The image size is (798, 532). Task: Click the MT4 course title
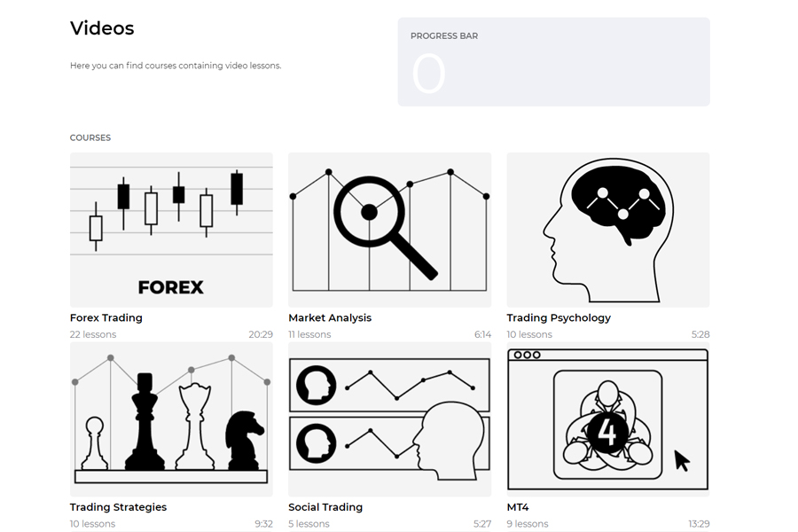pyautogui.click(x=518, y=507)
